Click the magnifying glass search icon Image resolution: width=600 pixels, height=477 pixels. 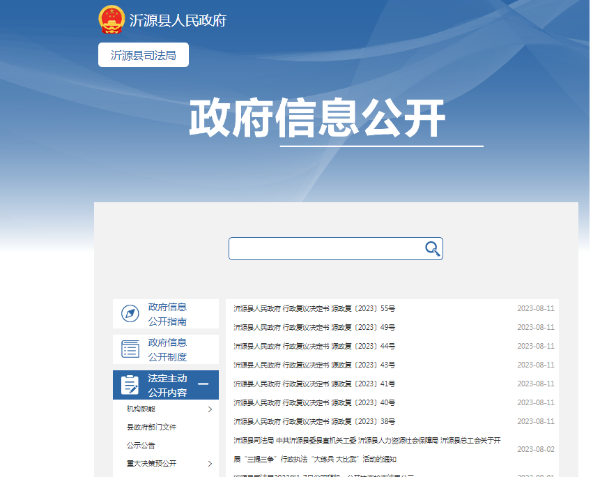coord(432,248)
